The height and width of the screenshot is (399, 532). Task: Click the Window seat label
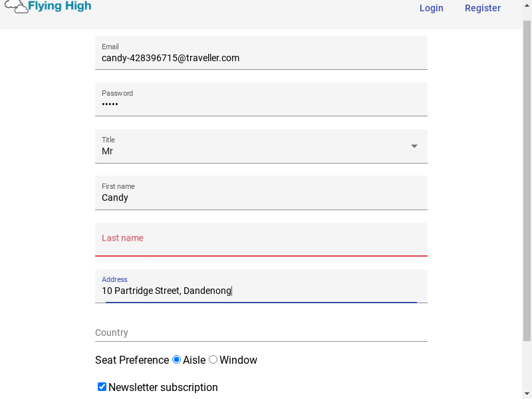tap(238, 360)
